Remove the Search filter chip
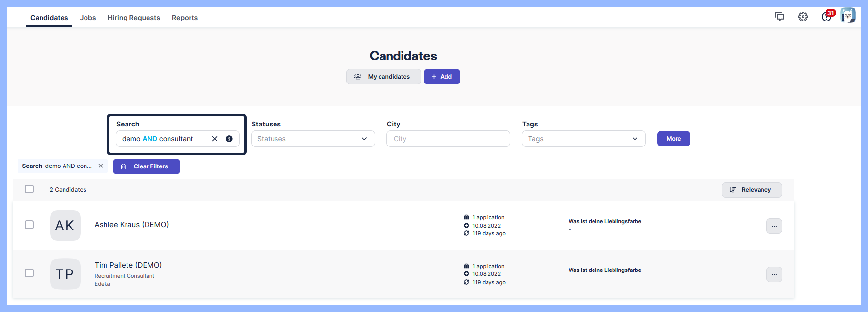This screenshot has width=868, height=312. (x=101, y=166)
